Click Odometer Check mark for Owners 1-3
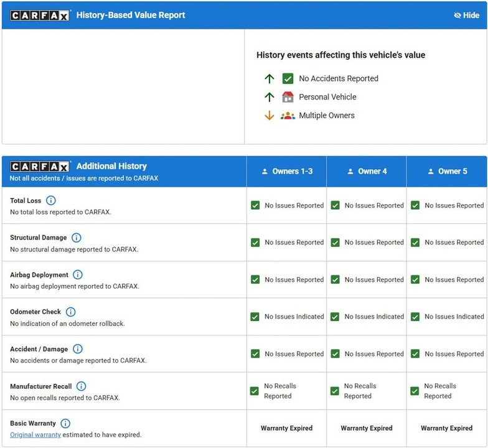This screenshot has height=448, width=488. coord(255,317)
